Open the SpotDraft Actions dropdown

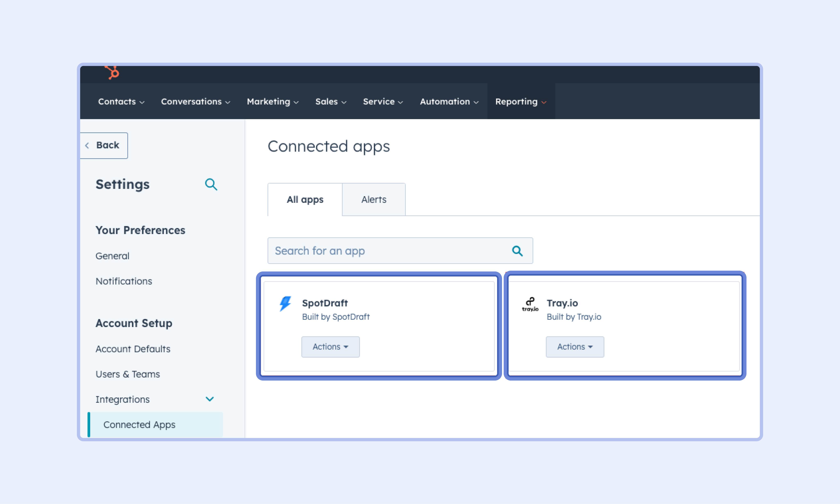point(330,347)
